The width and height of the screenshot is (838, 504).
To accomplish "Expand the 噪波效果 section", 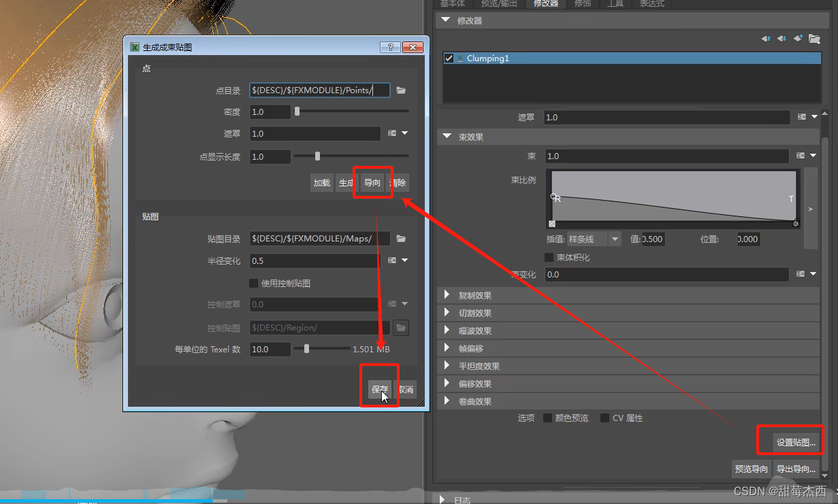I will coord(447,330).
